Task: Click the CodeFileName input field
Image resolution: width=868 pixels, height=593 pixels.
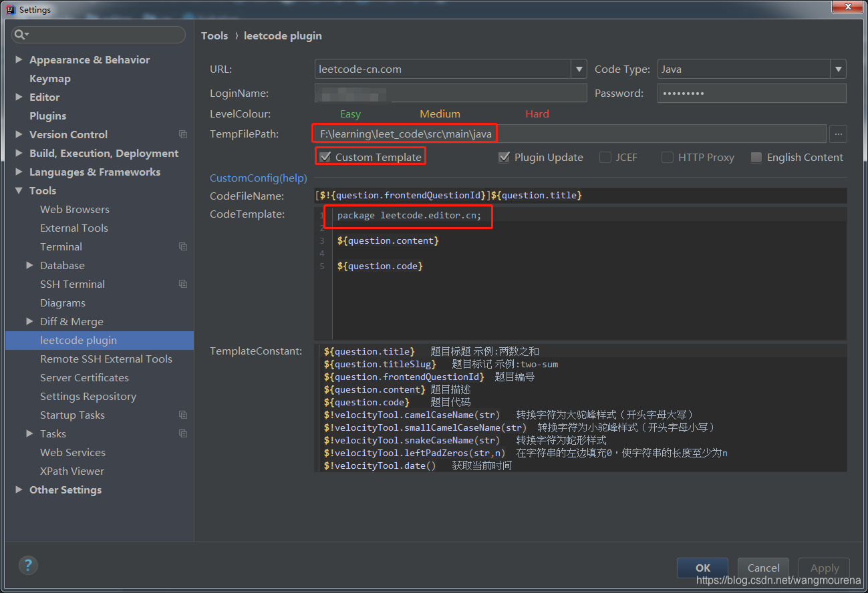Action: coord(581,196)
